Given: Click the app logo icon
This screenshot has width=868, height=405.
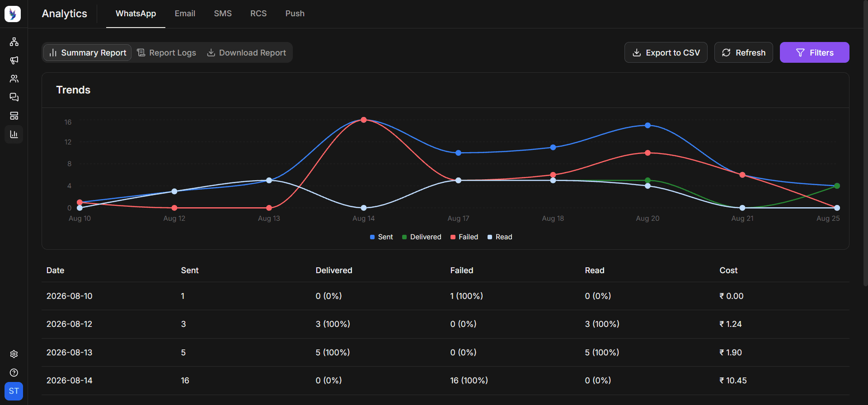Looking at the screenshot, I should coord(13,14).
